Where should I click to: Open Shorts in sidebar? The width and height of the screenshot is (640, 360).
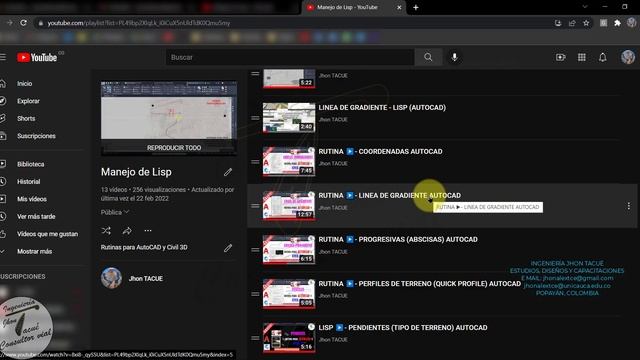pos(26,118)
